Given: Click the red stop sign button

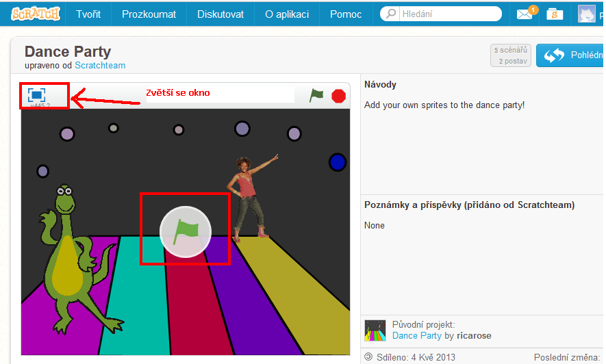Looking at the screenshot, I should 338,96.
